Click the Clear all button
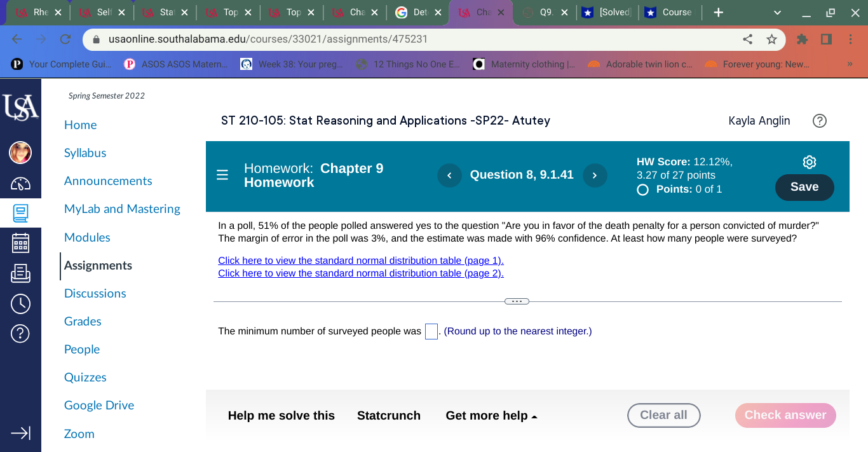868x452 pixels. pos(664,415)
